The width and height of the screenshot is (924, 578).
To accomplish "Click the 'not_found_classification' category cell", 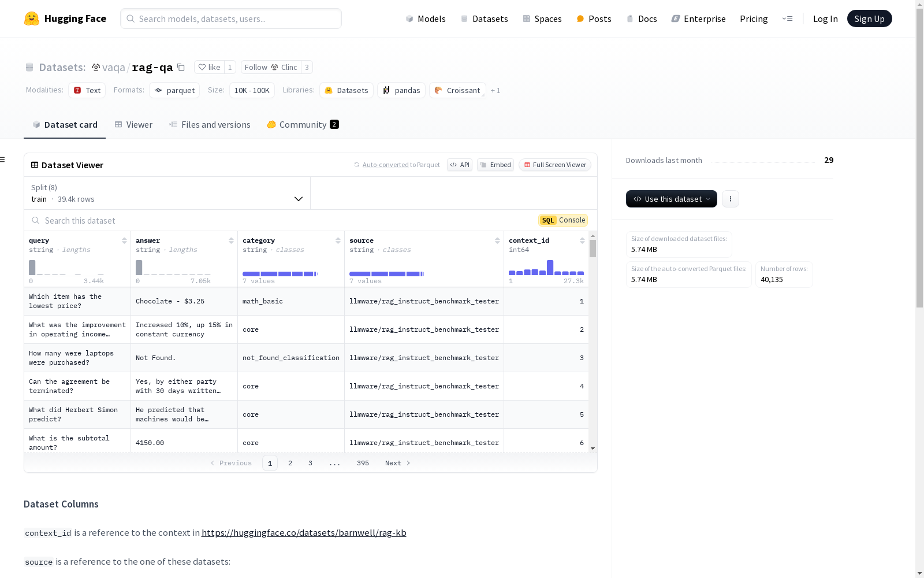I will (291, 358).
